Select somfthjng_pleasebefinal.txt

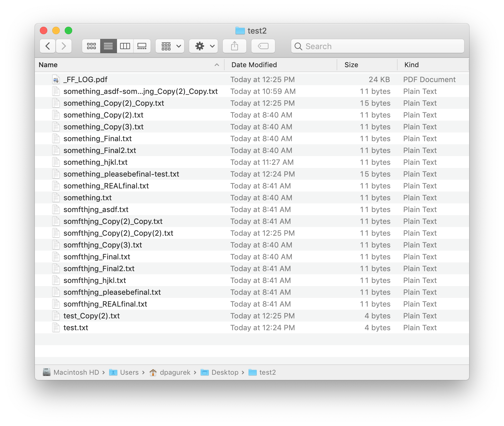tap(112, 292)
